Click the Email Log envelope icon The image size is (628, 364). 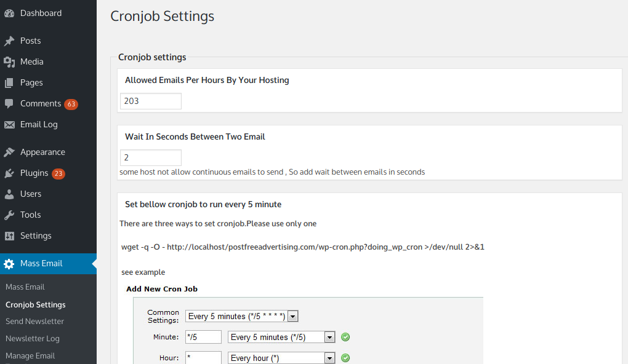point(9,125)
